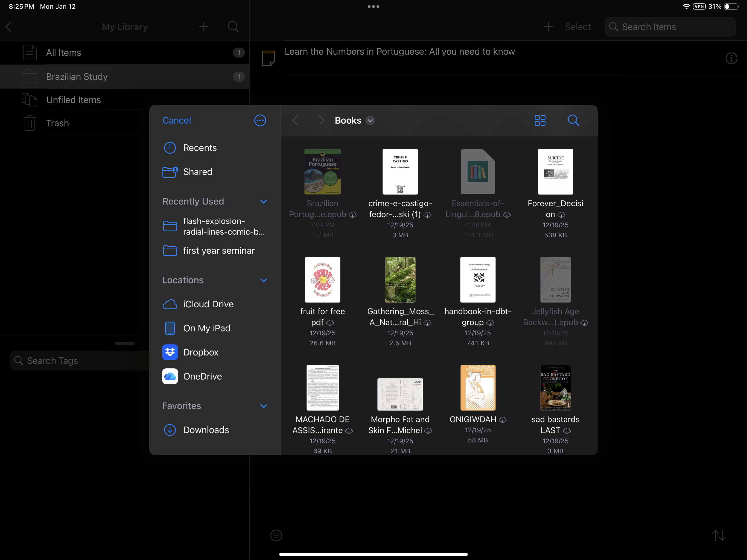Collapse the Recently Used section
The height and width of the screenshot is (560, 747).
click(264, 202)
